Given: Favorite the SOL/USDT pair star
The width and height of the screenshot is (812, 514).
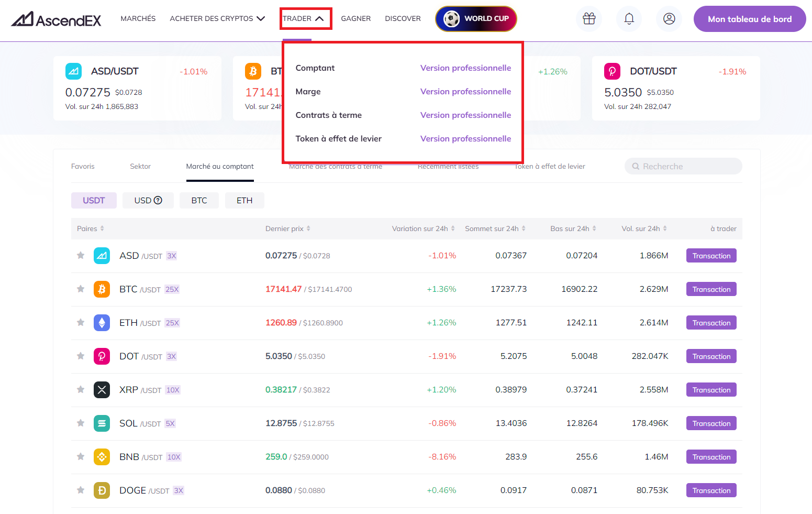Looking at the screenshot, I should coord(81,423).
